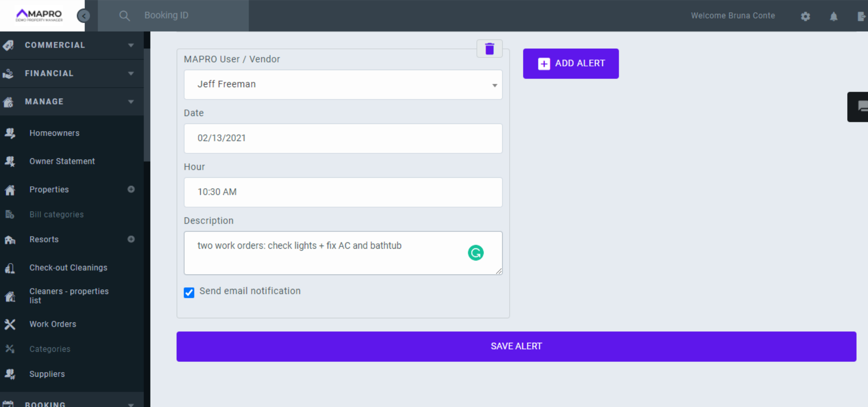Uncheck Send email notification checkbox
Image resolution: width=868 pixels, height=407 pixels.
coord(189,293)
